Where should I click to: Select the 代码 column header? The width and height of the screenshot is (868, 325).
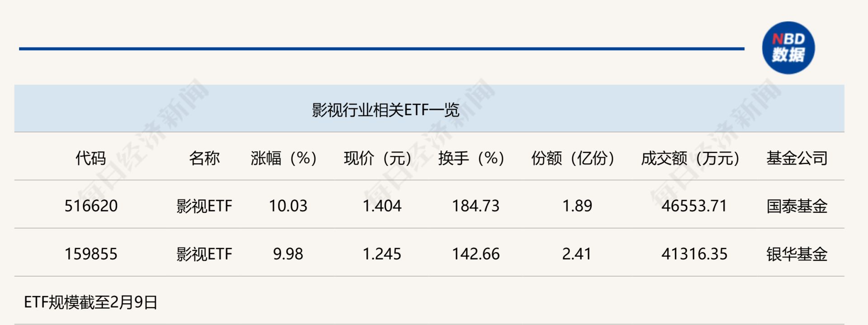[90, 158]
